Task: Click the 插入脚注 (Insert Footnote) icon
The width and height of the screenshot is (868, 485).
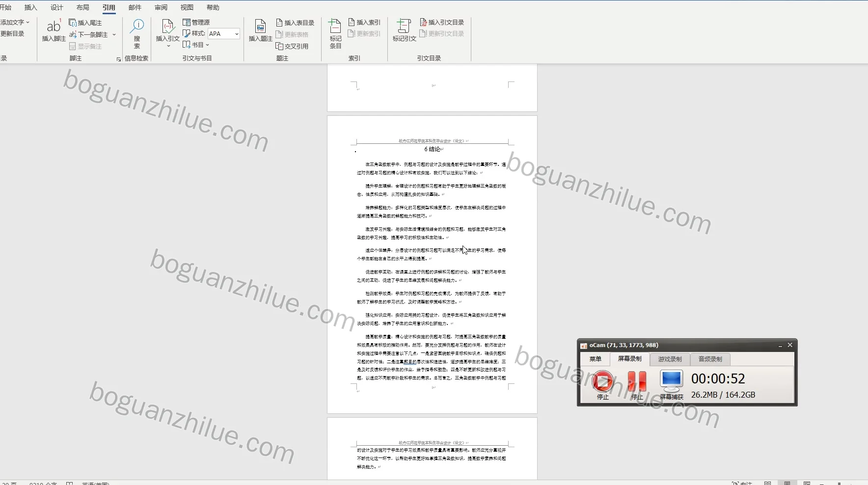Action: [x=54, y=30]
